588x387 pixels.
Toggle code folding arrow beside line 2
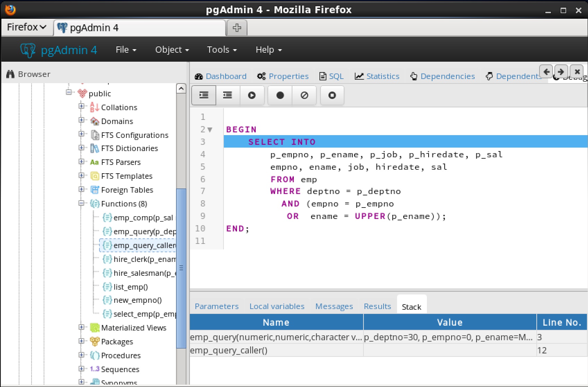coord(210,130)
